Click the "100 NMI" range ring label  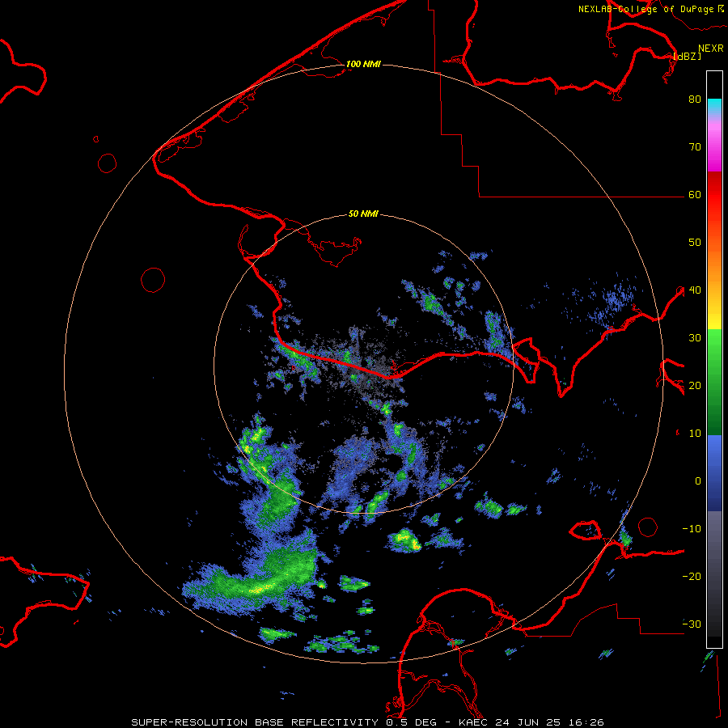pos(363,64)
